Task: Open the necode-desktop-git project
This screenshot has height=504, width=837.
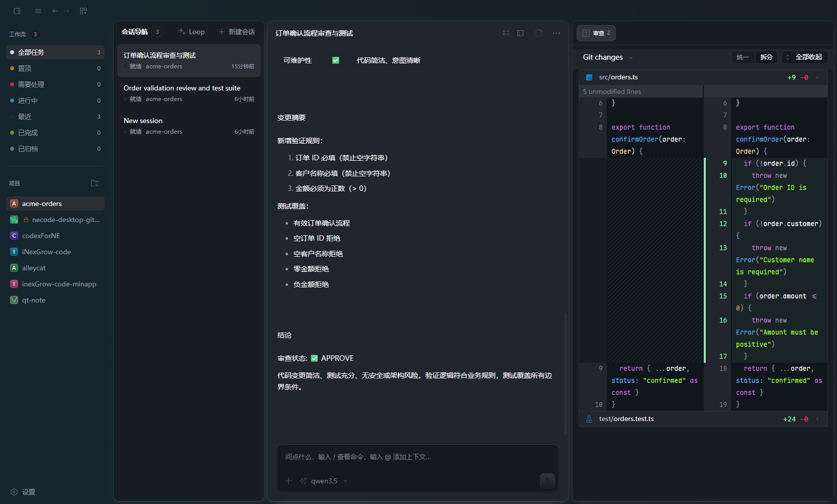Action: pyautogui.click(x=55, y=220)
